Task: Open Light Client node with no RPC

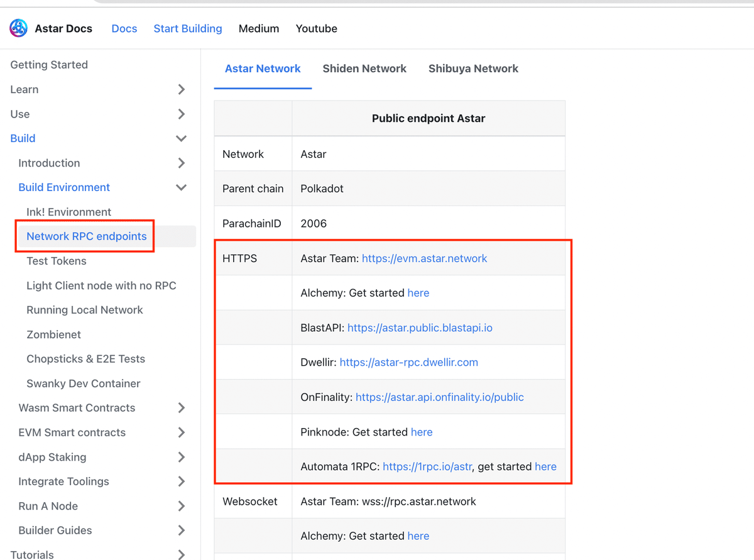Action: [101, 285]
